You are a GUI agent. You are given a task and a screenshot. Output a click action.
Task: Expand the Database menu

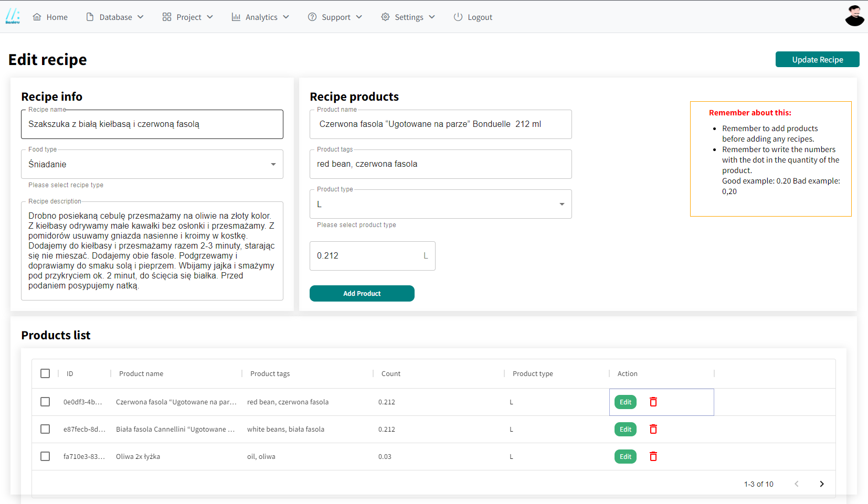tap(115, 17)
